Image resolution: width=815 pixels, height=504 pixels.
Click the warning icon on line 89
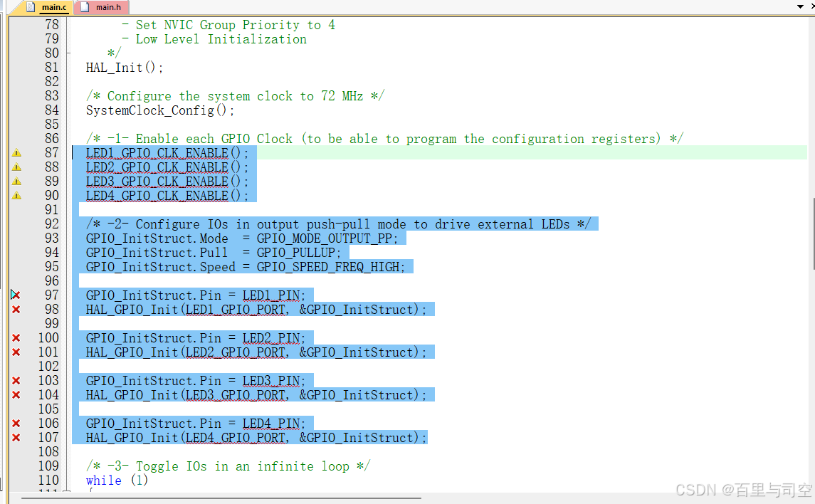click(x=16, y=182)
